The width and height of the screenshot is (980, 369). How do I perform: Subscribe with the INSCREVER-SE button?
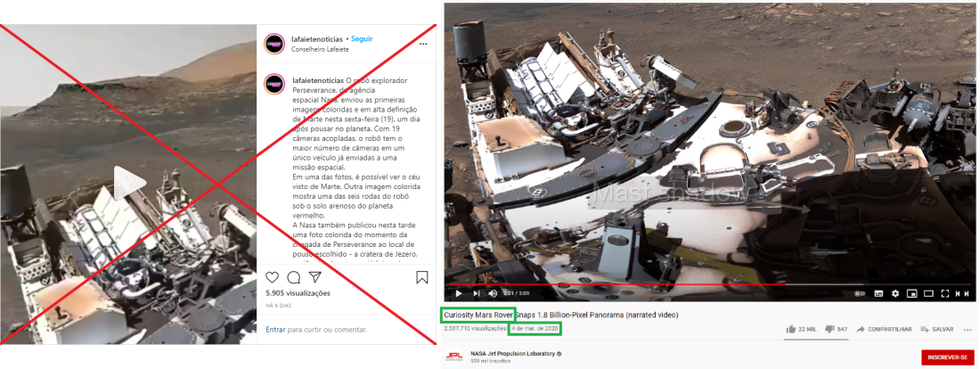tap(948, 357)
